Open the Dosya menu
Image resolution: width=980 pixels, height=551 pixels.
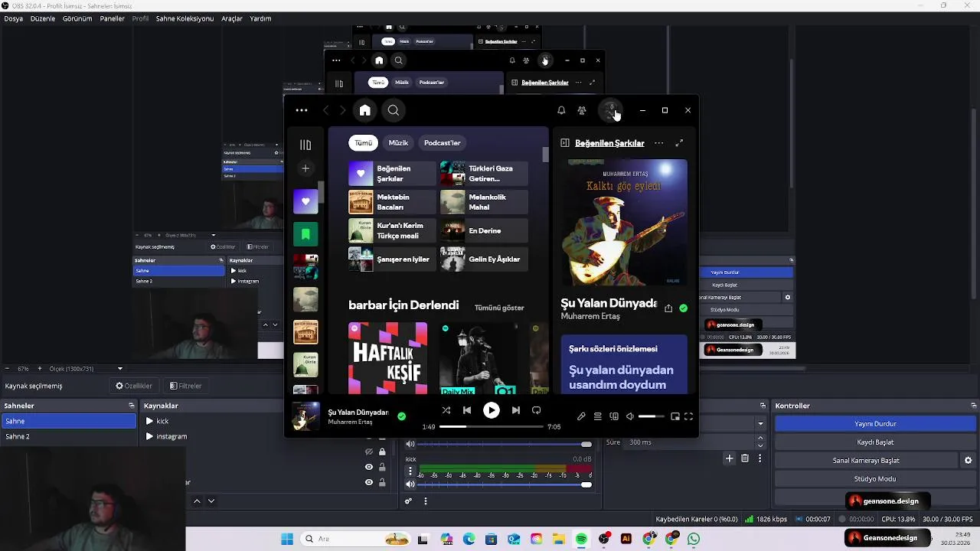click(x=13, y=18)
